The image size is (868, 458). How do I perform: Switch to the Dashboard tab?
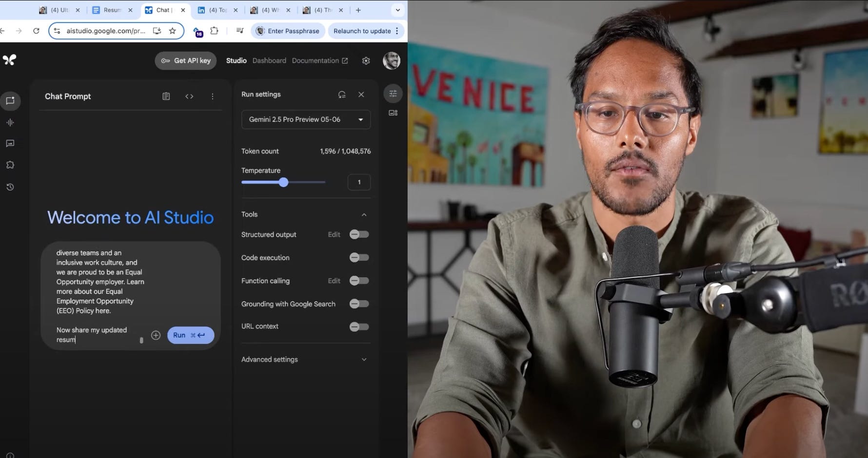point(269,60)
